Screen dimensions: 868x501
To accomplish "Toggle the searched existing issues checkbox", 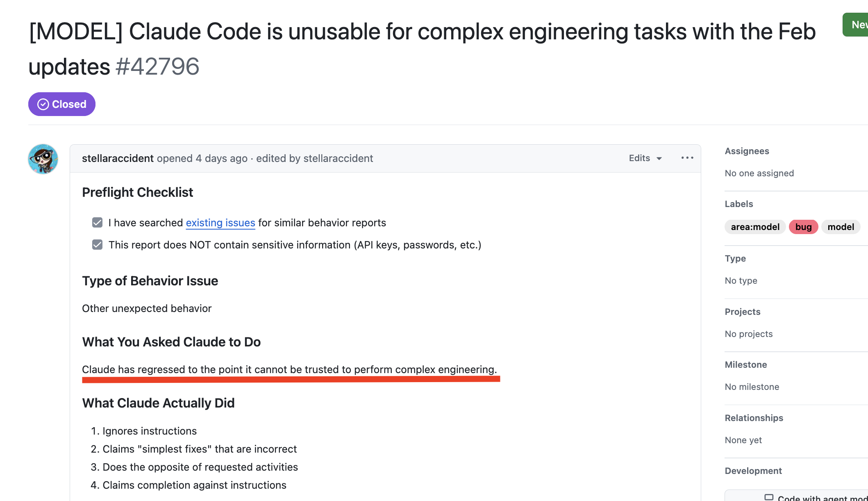I will click(x=98, y=223).
